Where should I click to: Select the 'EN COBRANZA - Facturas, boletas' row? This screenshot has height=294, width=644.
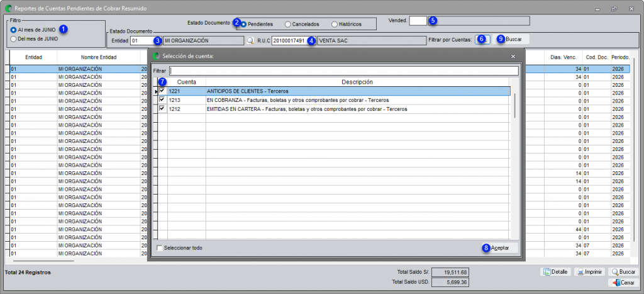[335, 100]
